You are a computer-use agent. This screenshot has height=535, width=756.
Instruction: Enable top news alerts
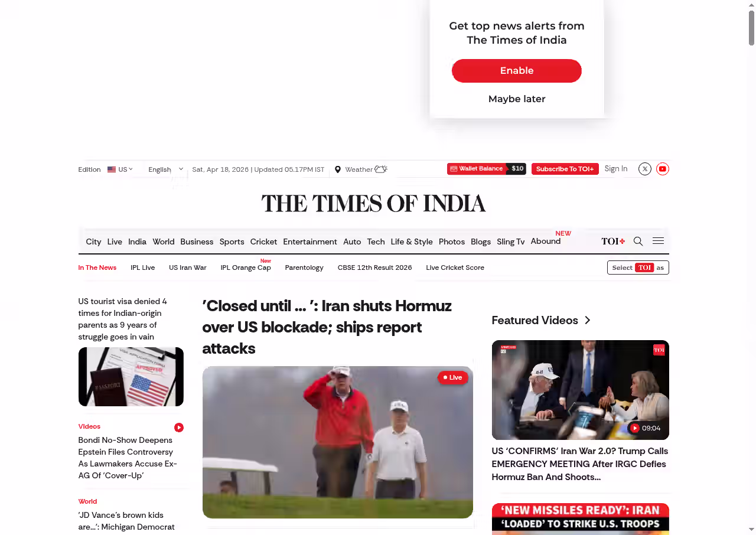pyautogui.click(x=516, y=71)
